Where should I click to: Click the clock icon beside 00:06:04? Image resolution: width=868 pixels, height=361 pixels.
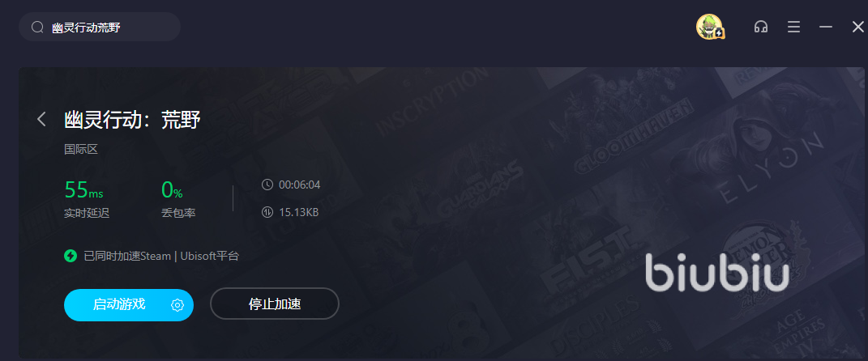pos(267,185)
